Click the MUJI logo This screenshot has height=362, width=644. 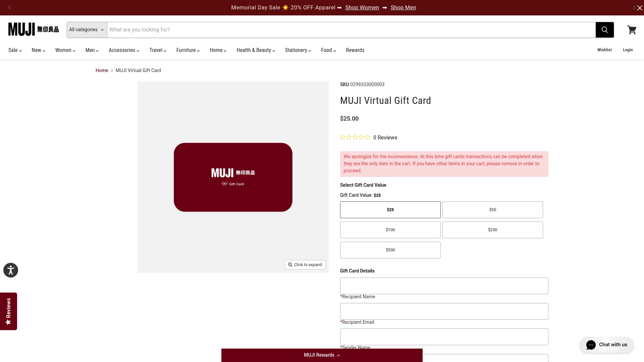click(x=34, y=29)
